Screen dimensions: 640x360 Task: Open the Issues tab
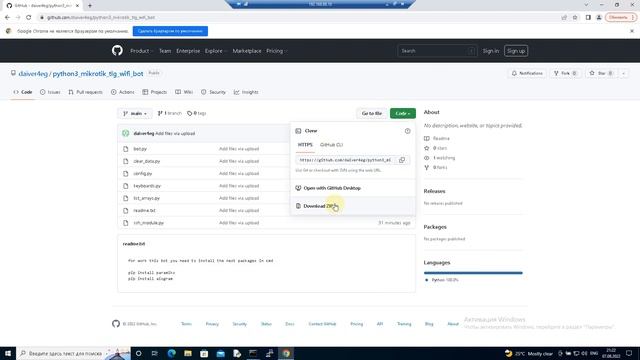pyautogui.click(x=50, y=92)
